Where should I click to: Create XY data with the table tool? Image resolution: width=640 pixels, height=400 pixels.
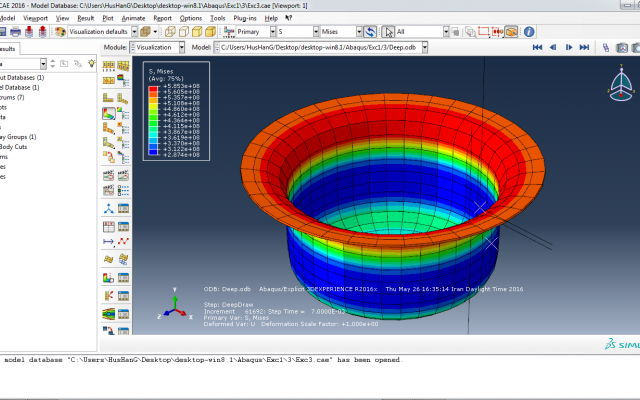point(109,227)
